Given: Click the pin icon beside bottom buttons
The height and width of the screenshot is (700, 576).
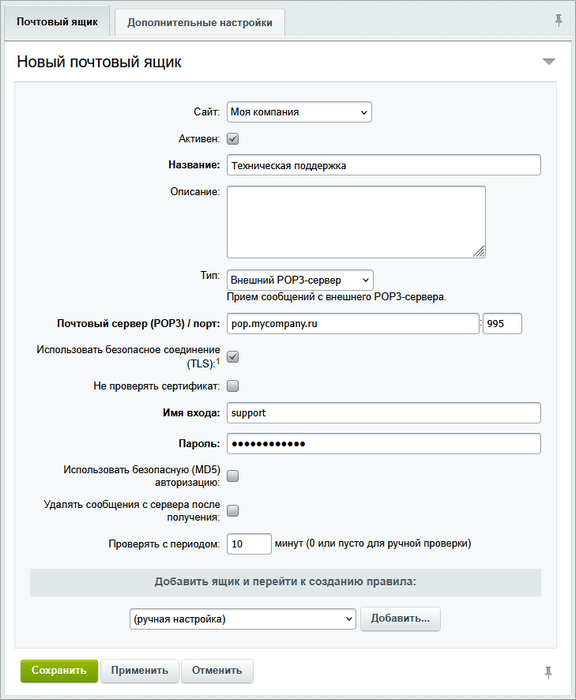Looking at the screenshot, I should (x=548, y=672).
